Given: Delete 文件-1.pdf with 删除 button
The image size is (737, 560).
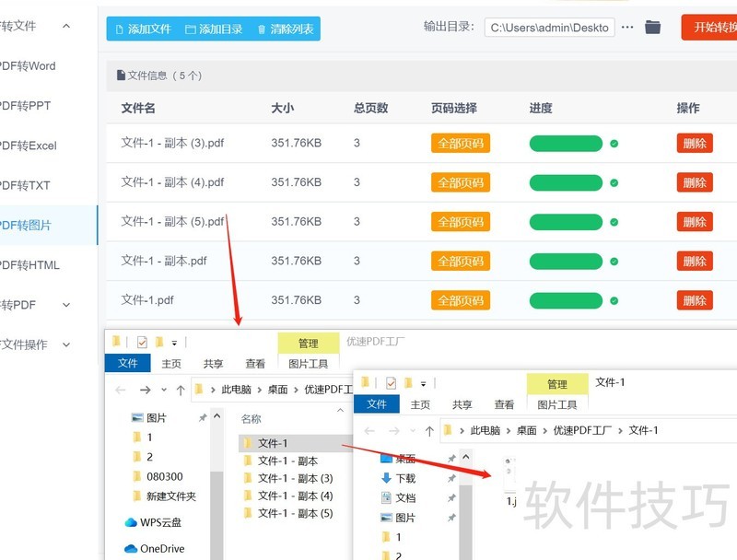Looking at the screenshot, I should [x=695, y=300].
